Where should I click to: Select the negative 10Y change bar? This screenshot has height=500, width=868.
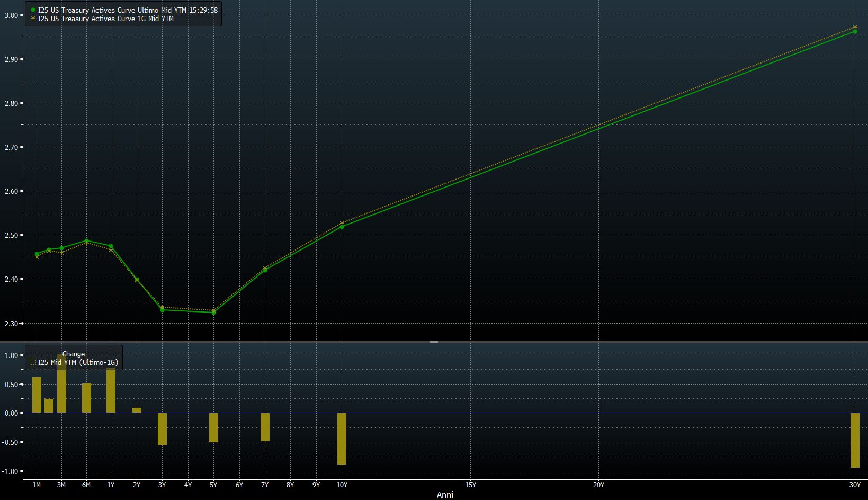(x=342, y=439)
